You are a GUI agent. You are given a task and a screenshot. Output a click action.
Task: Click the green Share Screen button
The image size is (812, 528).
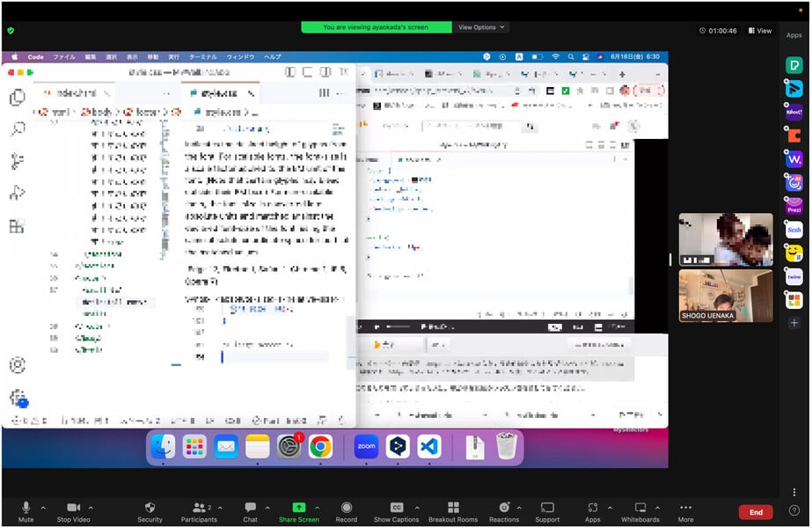(x=298, y=511)
